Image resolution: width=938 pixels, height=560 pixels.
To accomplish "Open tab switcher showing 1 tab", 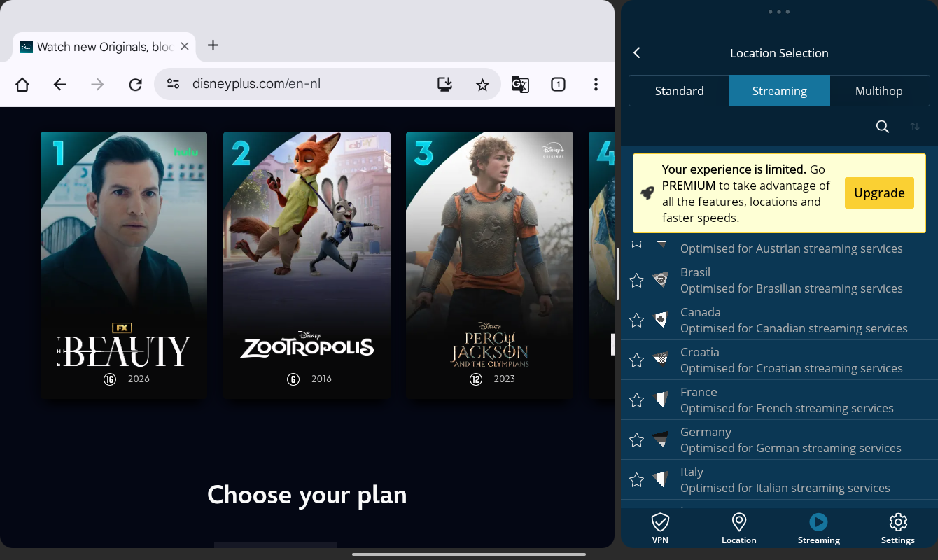I will (x=558, y=85).
